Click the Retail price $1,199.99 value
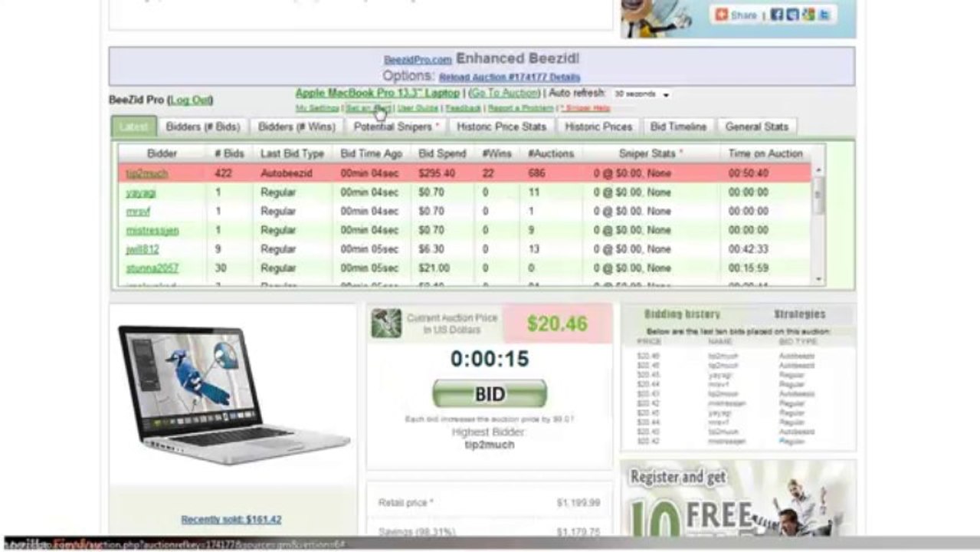The height and width of the screenshot is (552, 980). [578, 503]
